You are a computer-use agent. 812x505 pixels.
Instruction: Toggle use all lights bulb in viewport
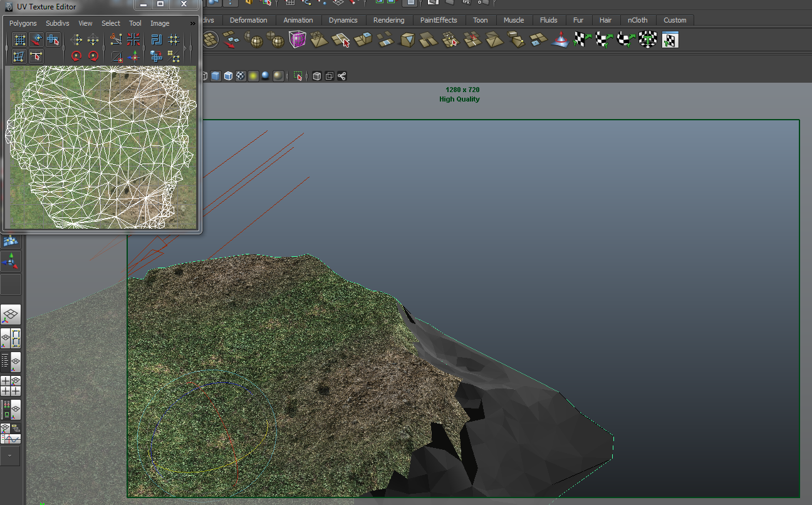(253, 76)
